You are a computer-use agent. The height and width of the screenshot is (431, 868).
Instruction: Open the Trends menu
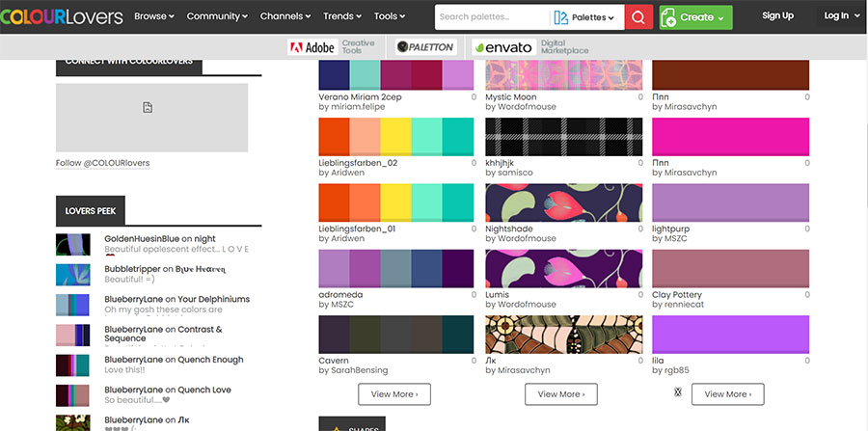pos(343,16)
